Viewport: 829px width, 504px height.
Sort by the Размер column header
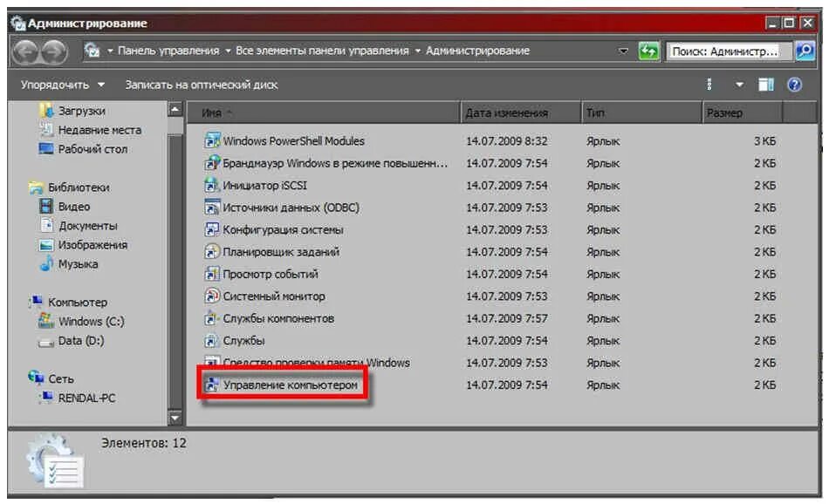[x=743, y=112]
